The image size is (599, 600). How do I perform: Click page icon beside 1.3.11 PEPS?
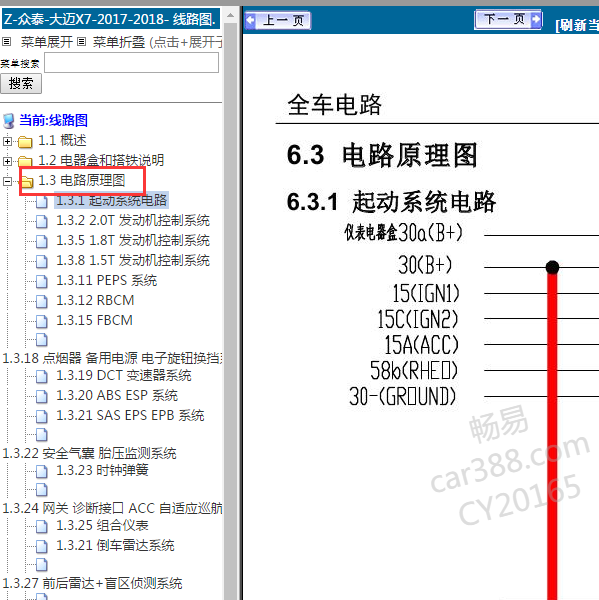tap(42, 281)
